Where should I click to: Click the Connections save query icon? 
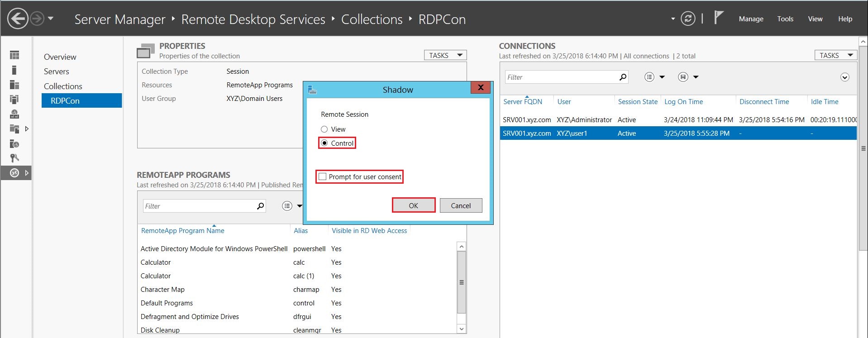[x=683, y=77]
